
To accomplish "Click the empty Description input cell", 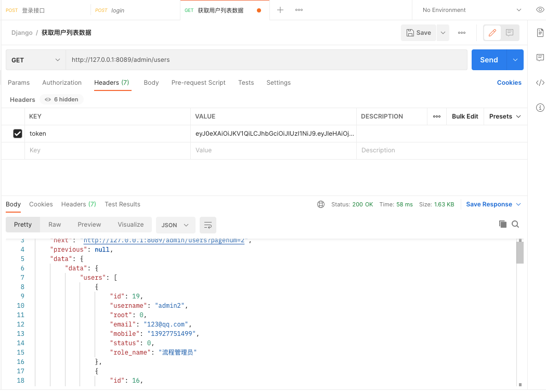I will tap(441, 150).
